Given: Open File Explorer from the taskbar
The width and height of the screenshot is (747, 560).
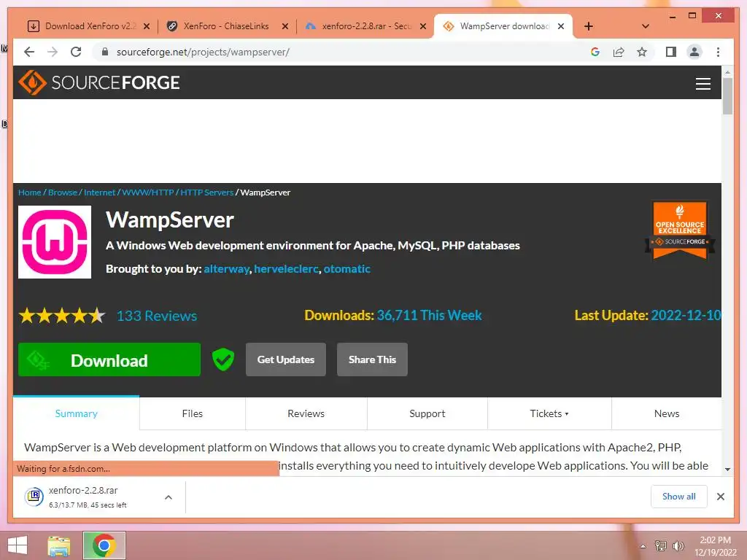Looking at the screenshot, I should pyautogui.click(x=58, y=545).
